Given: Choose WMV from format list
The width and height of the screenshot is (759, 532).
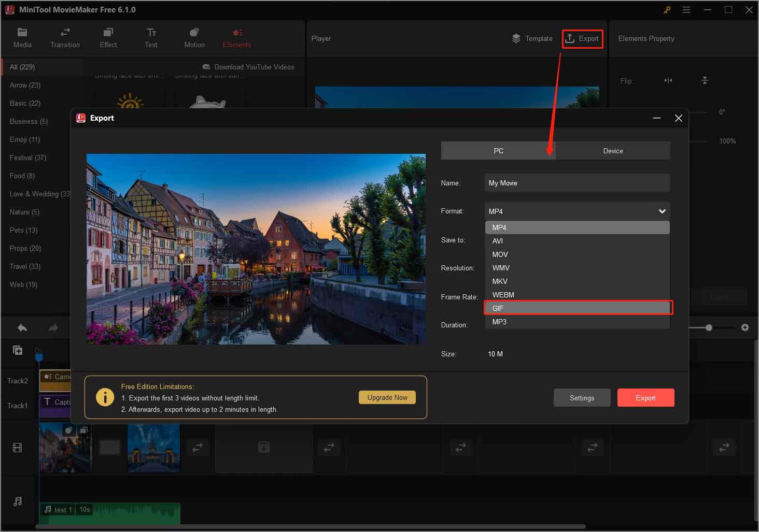Looking at the screenshot, I should [577, 268].
